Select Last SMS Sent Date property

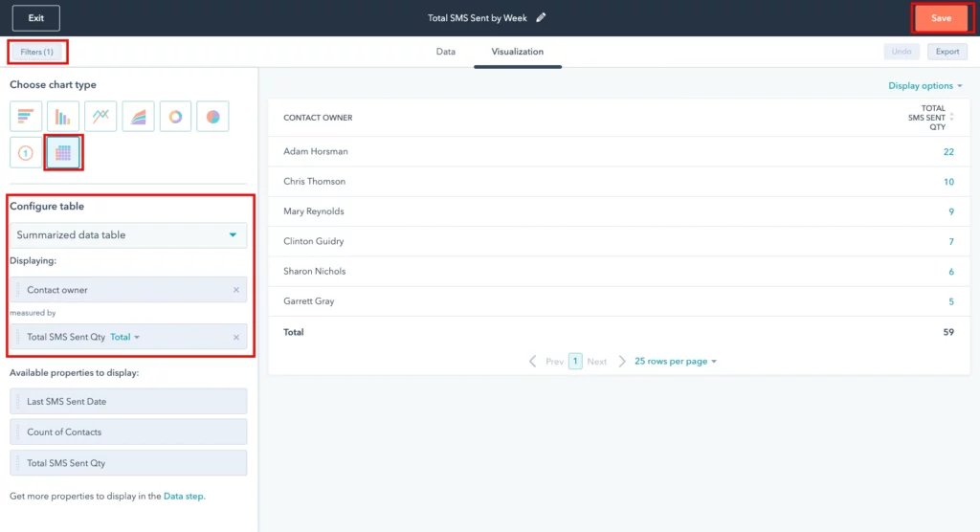(x=128, y=401)
